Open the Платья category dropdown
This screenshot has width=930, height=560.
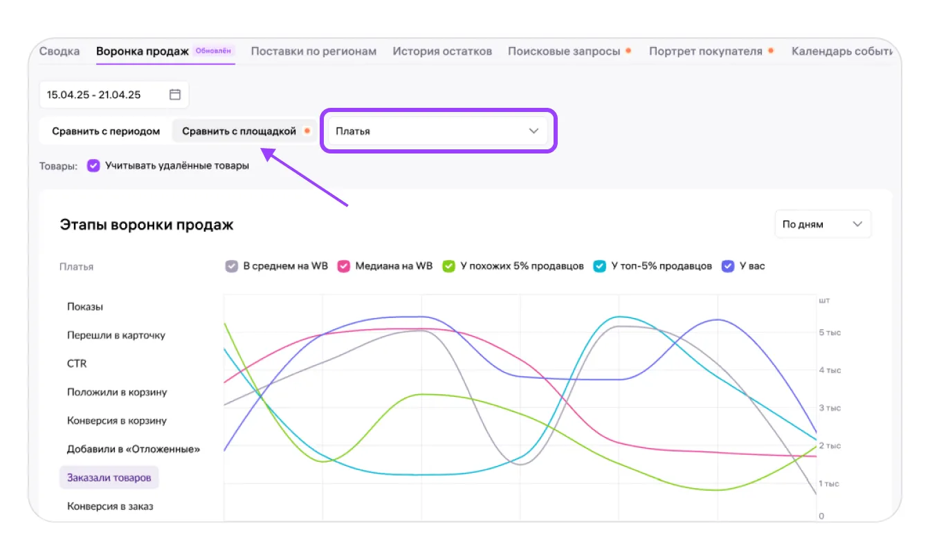click(x=437, y=131)
